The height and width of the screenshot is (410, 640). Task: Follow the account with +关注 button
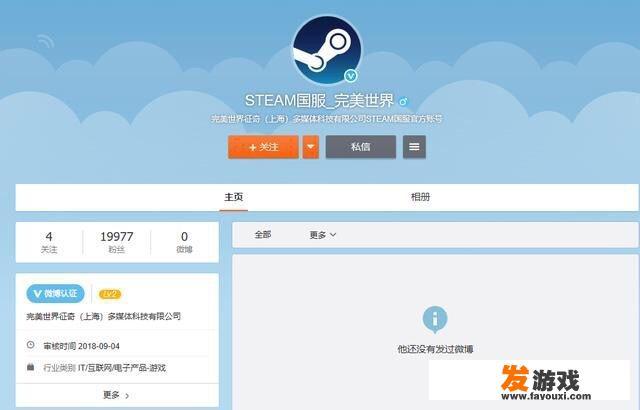pos(263,147)
